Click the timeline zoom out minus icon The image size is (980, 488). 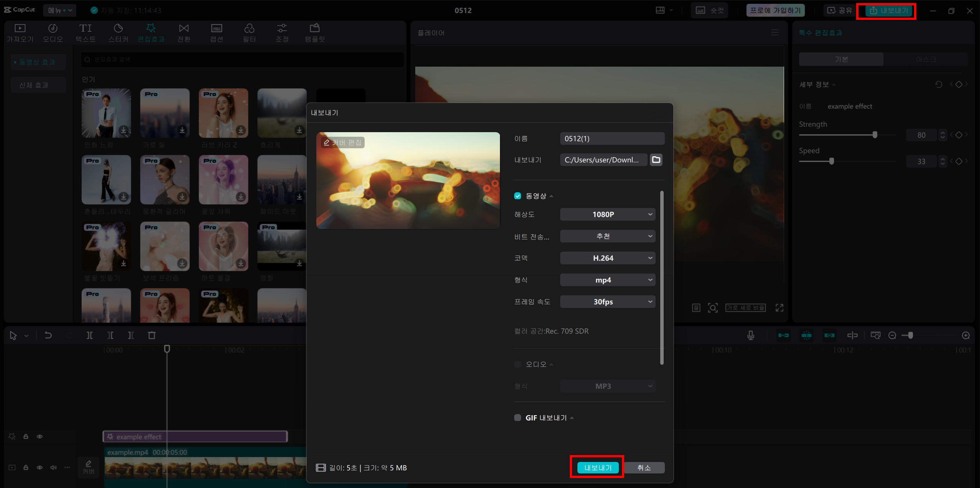tap(892, 336)
